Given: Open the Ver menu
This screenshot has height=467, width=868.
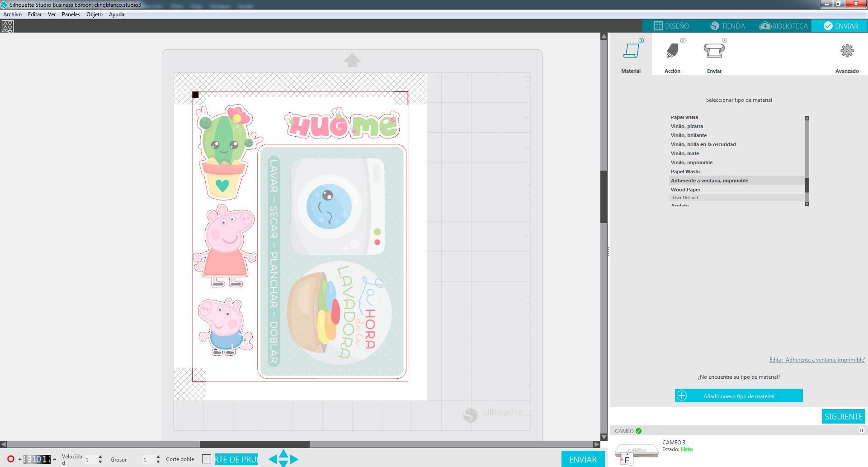Looking at the screenshot, I should 52,14.
